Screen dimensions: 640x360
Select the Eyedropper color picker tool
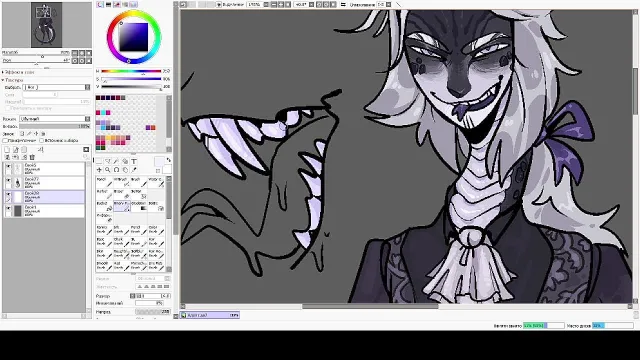tap(134, 170)
